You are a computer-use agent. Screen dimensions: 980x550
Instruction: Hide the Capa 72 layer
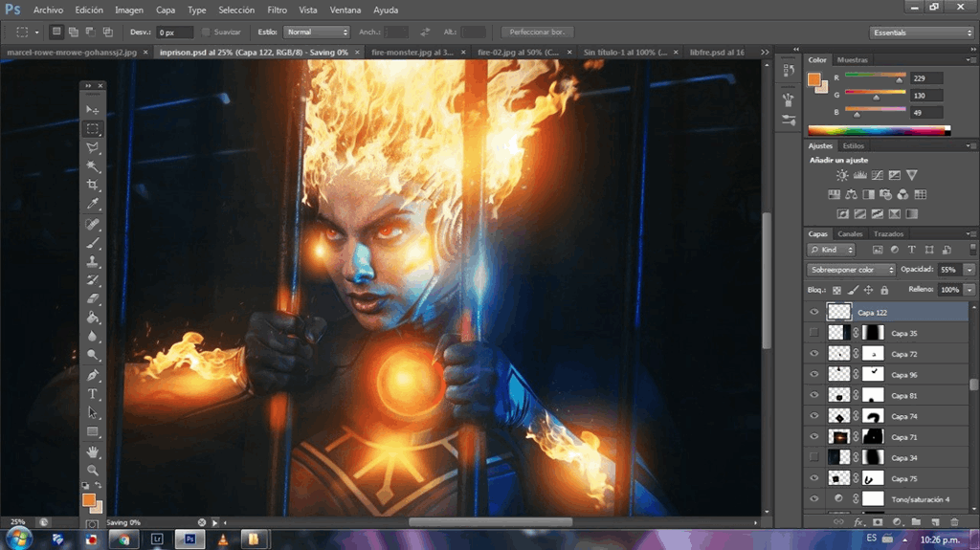[x=813, y=354]
